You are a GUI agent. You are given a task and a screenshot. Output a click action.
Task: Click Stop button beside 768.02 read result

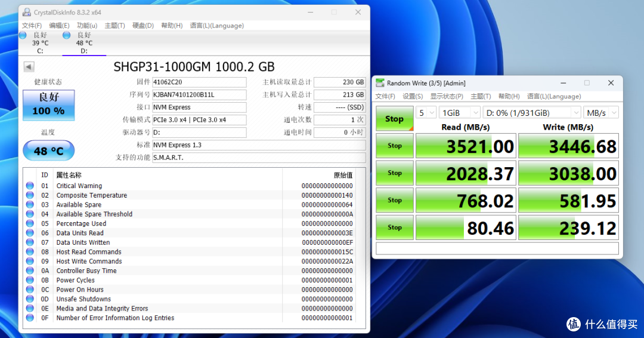[394, 200]
